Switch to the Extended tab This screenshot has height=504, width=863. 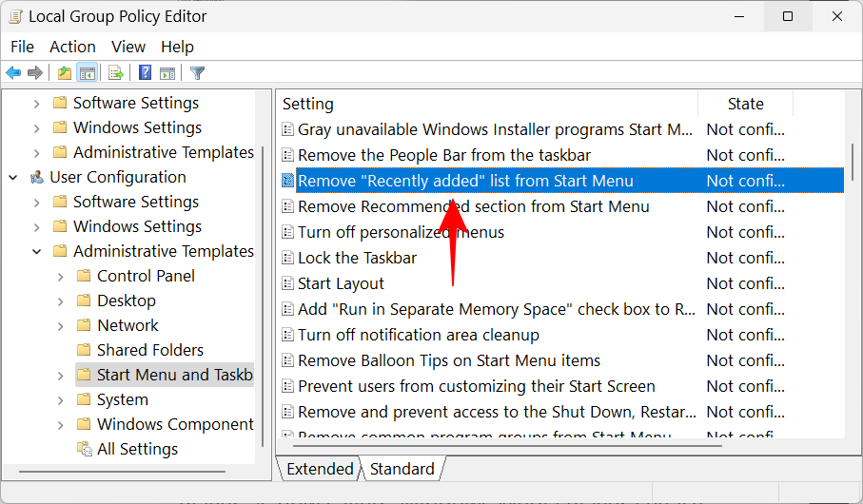pos(319,469)
